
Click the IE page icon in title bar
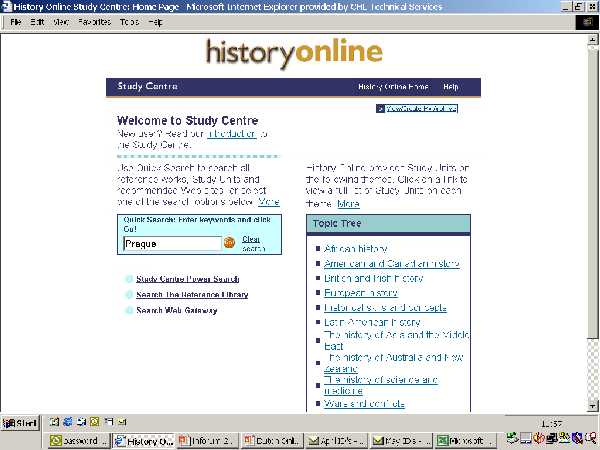[x=7, y=6]
